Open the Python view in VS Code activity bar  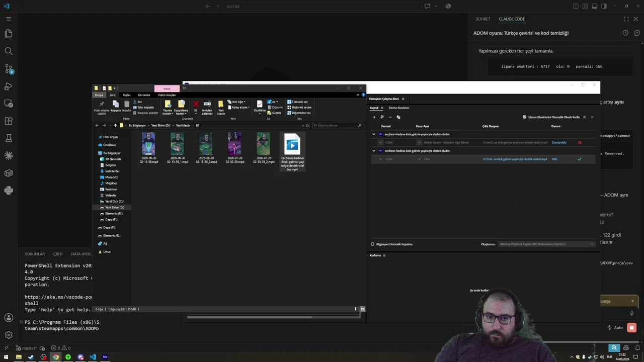[x=9, y=191]
